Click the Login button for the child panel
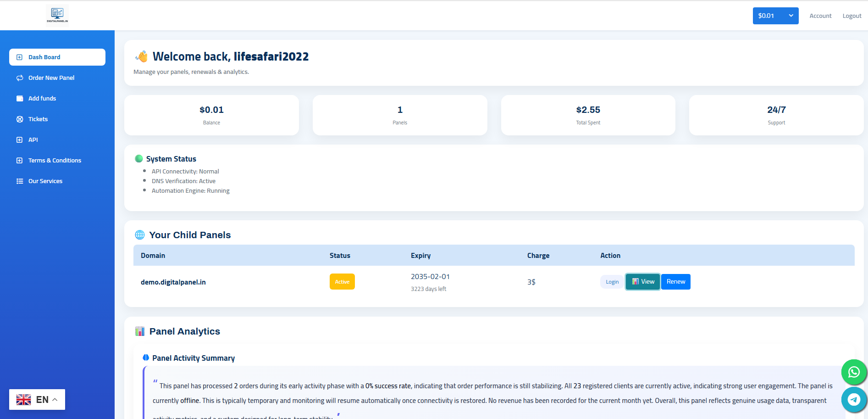The height and width of the screenshot is (419, 868). 612,282
